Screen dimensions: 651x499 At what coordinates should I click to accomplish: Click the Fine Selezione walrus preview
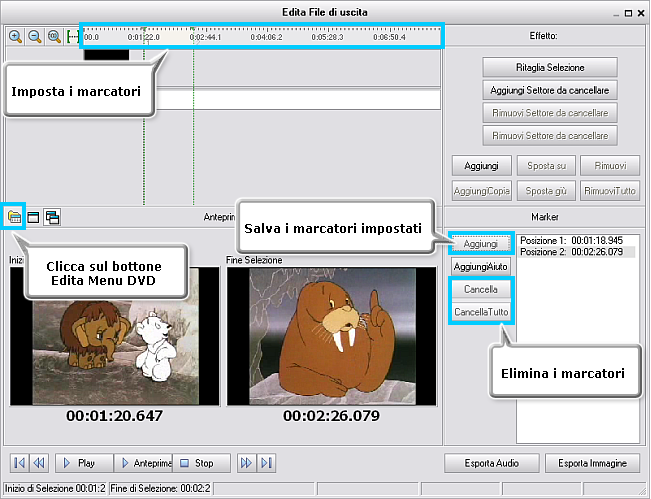332,336
